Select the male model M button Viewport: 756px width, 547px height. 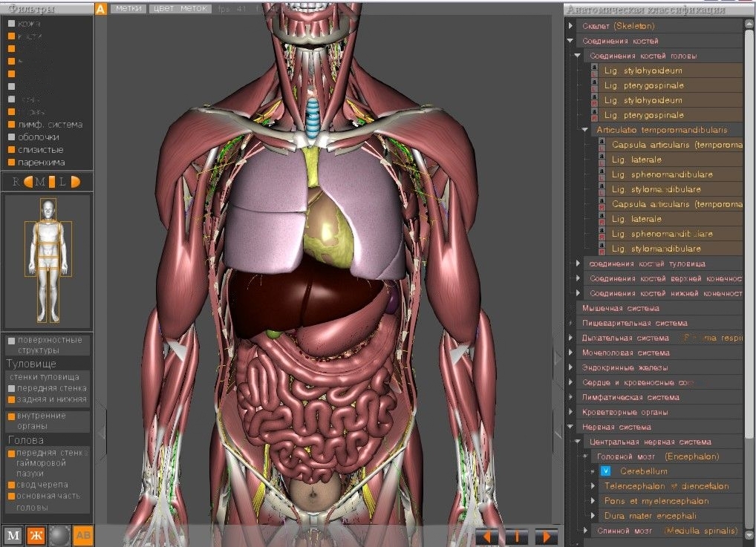13,535
